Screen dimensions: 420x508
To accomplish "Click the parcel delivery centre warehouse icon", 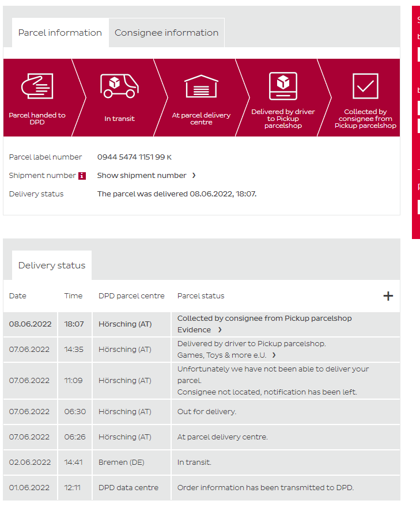I will click(x=201, y=86).
